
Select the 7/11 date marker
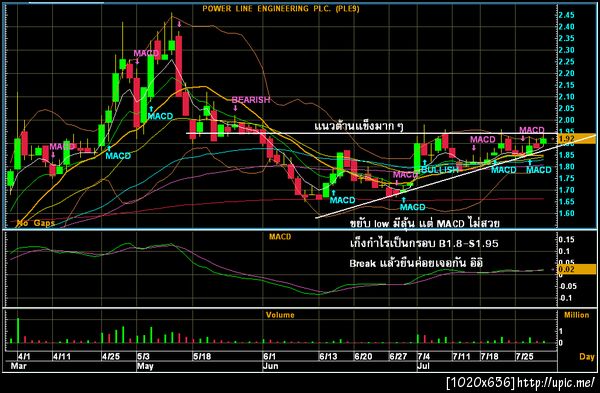(x=461, y=357)
